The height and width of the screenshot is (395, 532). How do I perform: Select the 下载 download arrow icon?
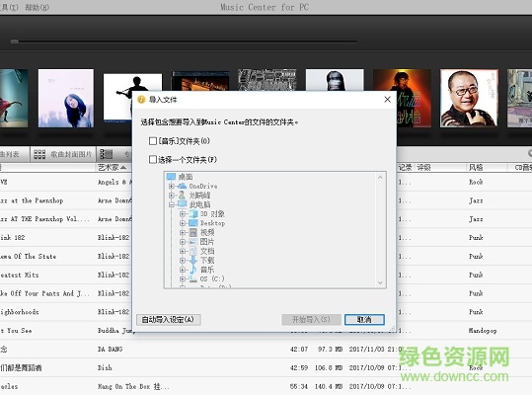point(193,261)
